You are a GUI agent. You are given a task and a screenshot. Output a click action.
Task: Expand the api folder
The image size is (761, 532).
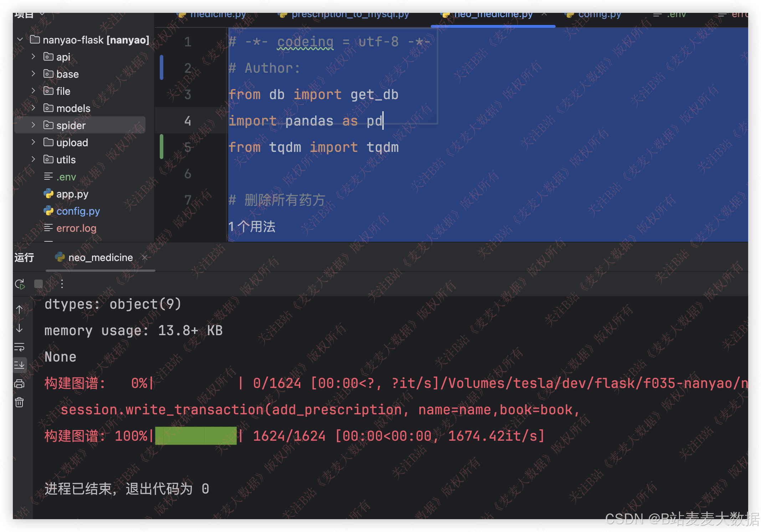(34, 57)
